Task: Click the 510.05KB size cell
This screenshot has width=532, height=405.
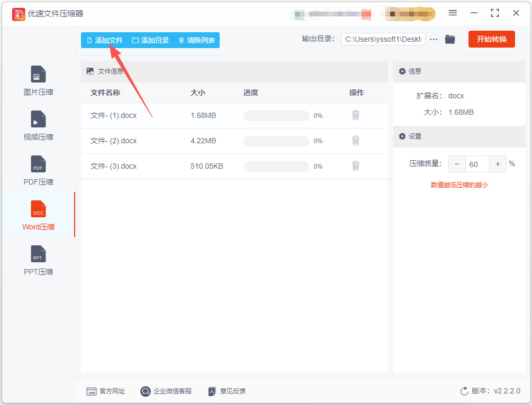Action: click(206, 167)
